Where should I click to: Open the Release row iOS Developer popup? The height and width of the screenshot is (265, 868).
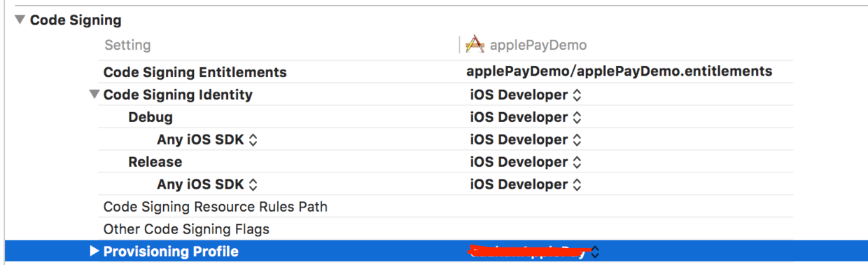[x=526, y=162]
